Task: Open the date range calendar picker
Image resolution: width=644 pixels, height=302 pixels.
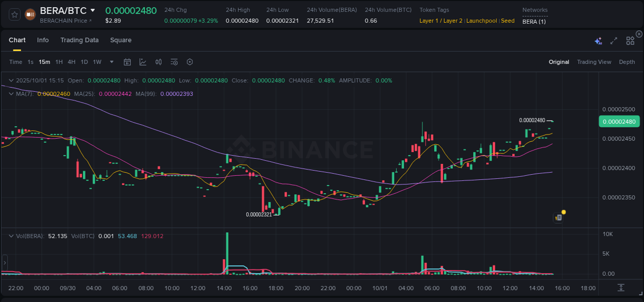Action: (127, 62)
